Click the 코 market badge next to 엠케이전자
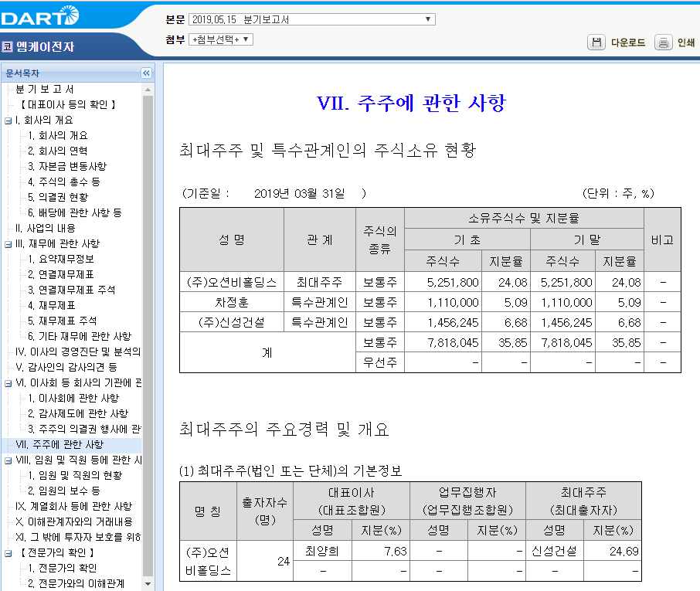The image size is (700, 591). coord(7,46)
